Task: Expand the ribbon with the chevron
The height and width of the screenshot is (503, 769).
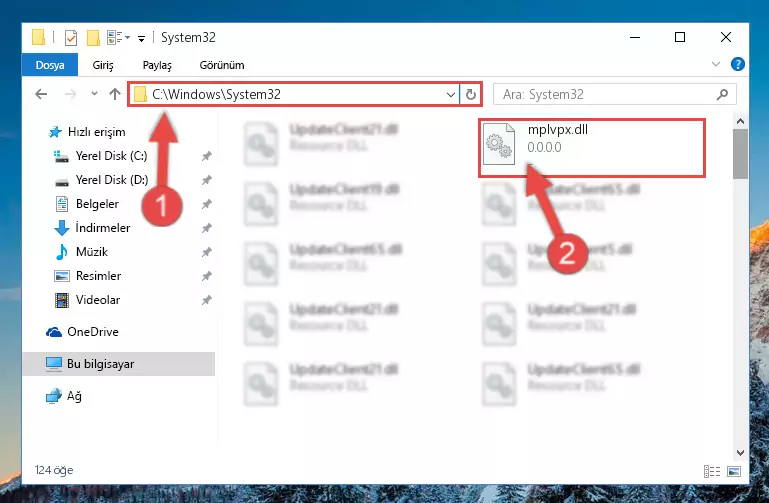Action: click(716, 64)
